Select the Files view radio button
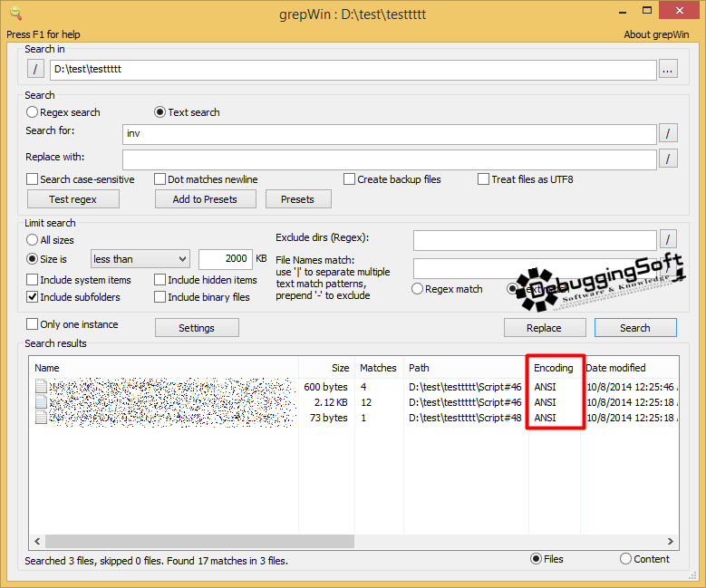This screenshot has width=706, height=588. click(x=536, y=559)
